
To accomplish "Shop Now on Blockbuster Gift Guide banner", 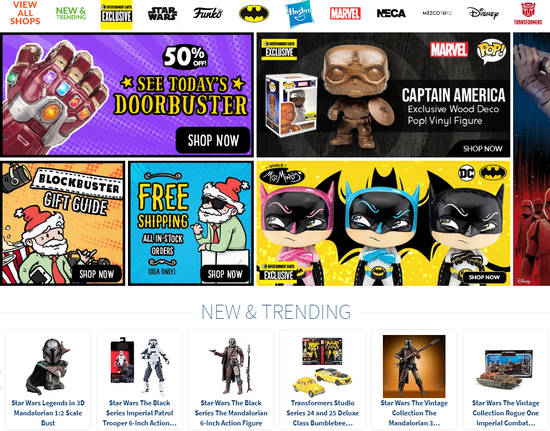I will coord(97,274).
